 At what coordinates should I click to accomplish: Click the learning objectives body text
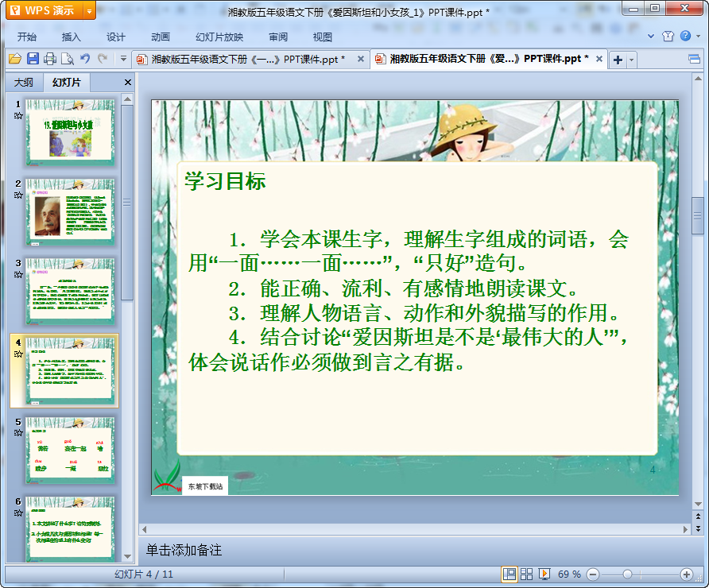(x=409, y=300)
